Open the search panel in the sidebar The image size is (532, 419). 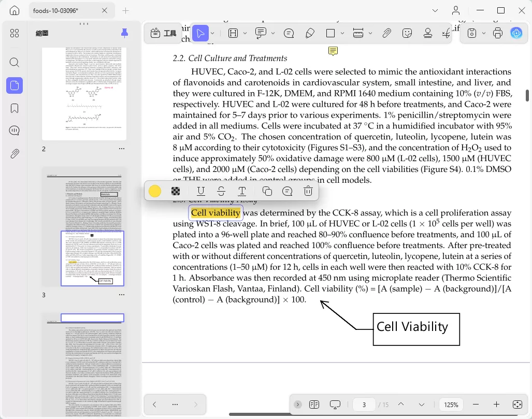click(x=15, y=63)
